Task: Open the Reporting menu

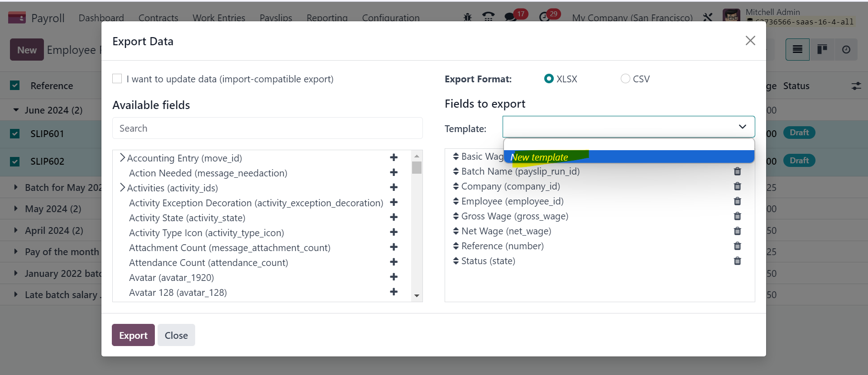Action: [327, 18]
